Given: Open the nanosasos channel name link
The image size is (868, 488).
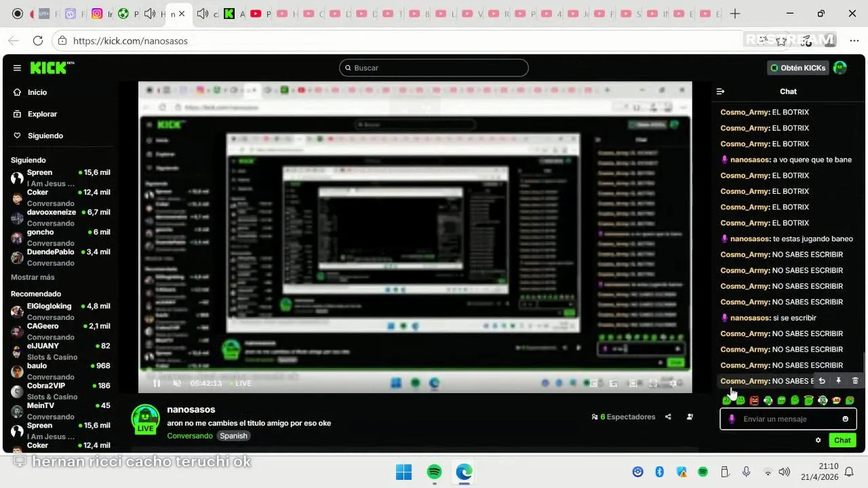Looking at the screenshot, I should point(191,409).
